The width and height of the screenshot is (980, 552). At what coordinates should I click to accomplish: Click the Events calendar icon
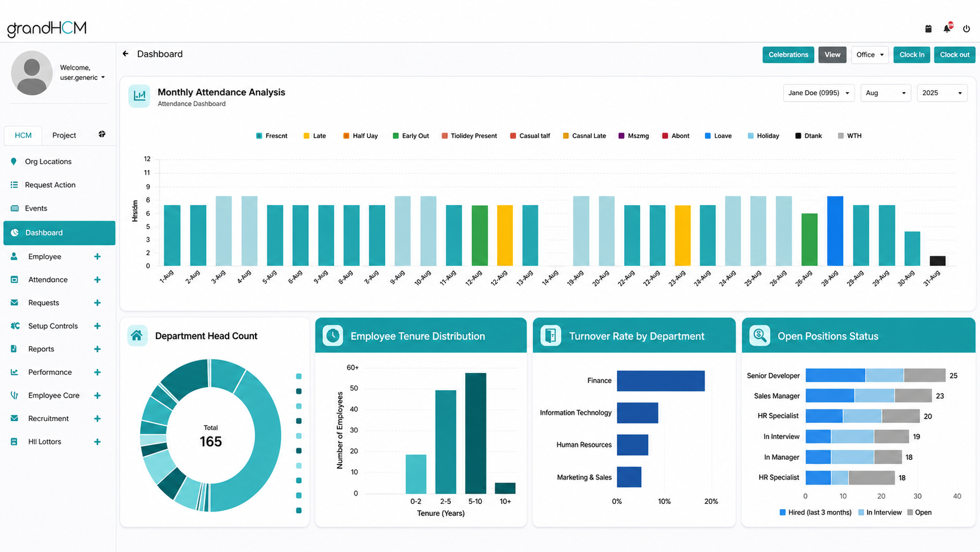pyautogui.click(x=15, y=208)
